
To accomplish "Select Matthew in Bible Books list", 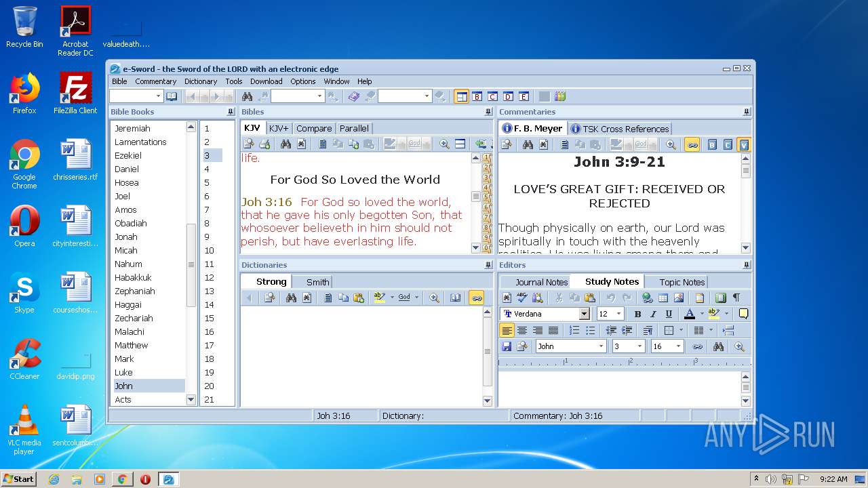I will [131, 345].
